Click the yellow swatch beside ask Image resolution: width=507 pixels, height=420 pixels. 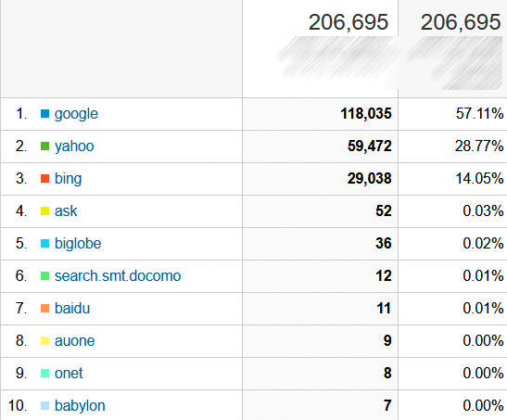pyautogui.click(x=44, y=211)
